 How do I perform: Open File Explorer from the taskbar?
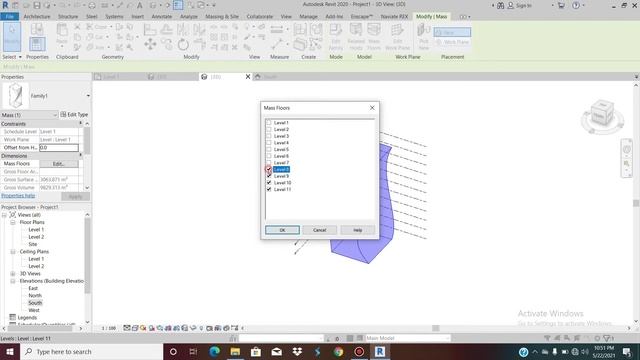(235, 351)
